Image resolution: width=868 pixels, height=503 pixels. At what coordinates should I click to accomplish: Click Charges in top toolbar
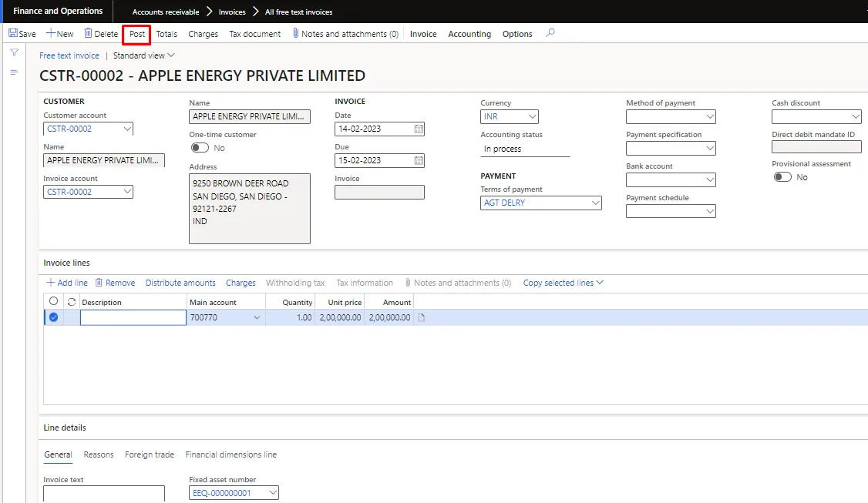pos(204,34)
